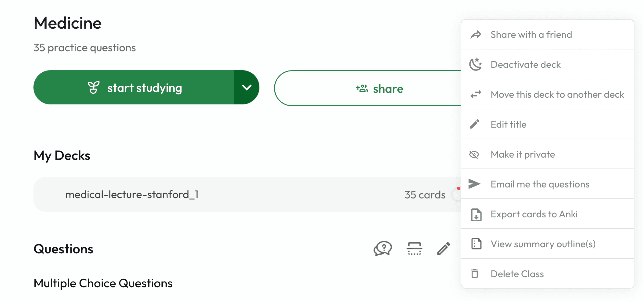Click the trash icon next to Delete Class
Image resolution: width=644 pixels, height=301 pixels.
tap(475, 274)
